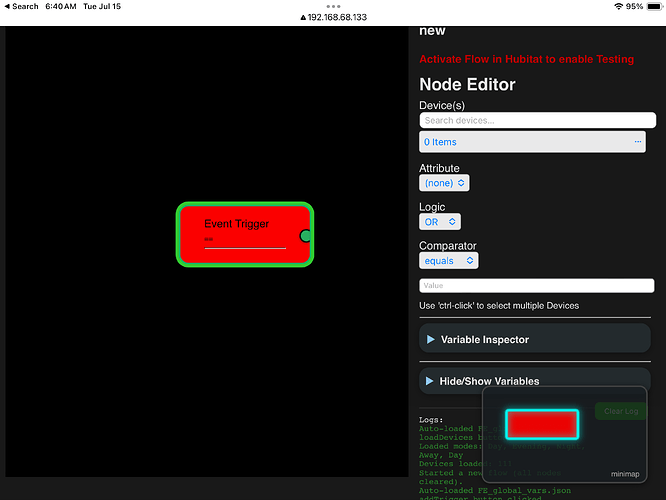Click log line 'Auto-loaded FE_global_vars.json'
Viewport: 666px width, 500px height.
(x=495, y=491)
